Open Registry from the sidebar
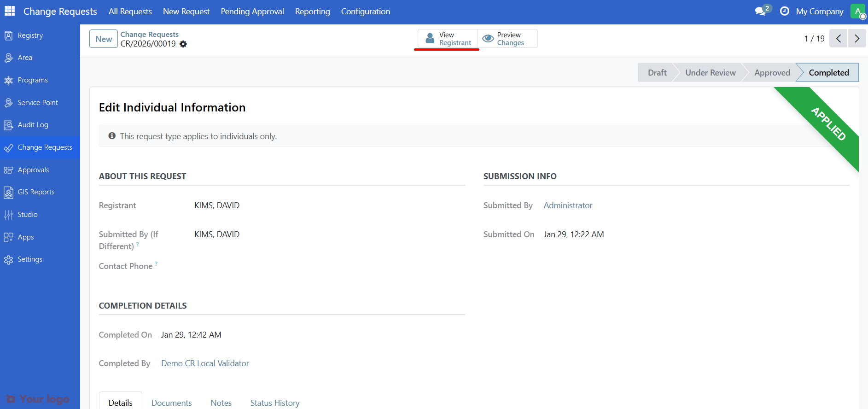Viewport: 868px width, 409px height. pyautogui.click(x=30, y=35)
